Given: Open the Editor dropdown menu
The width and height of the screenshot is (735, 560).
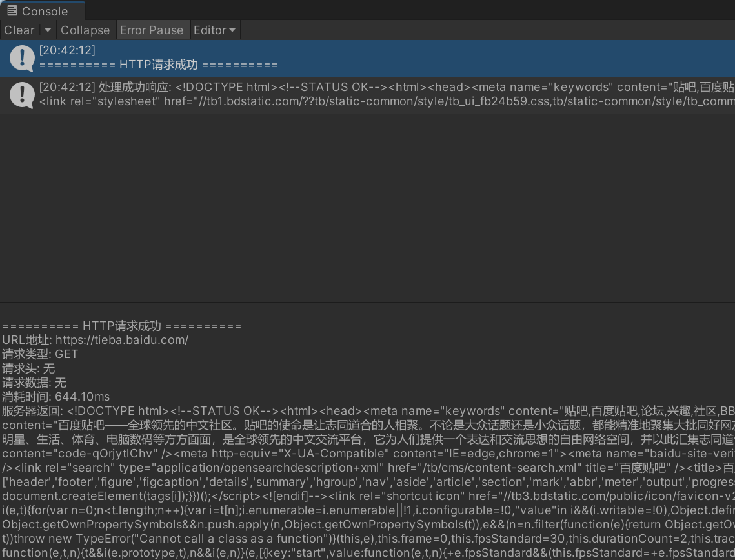Looking at the screenshot, I should 214,30.
